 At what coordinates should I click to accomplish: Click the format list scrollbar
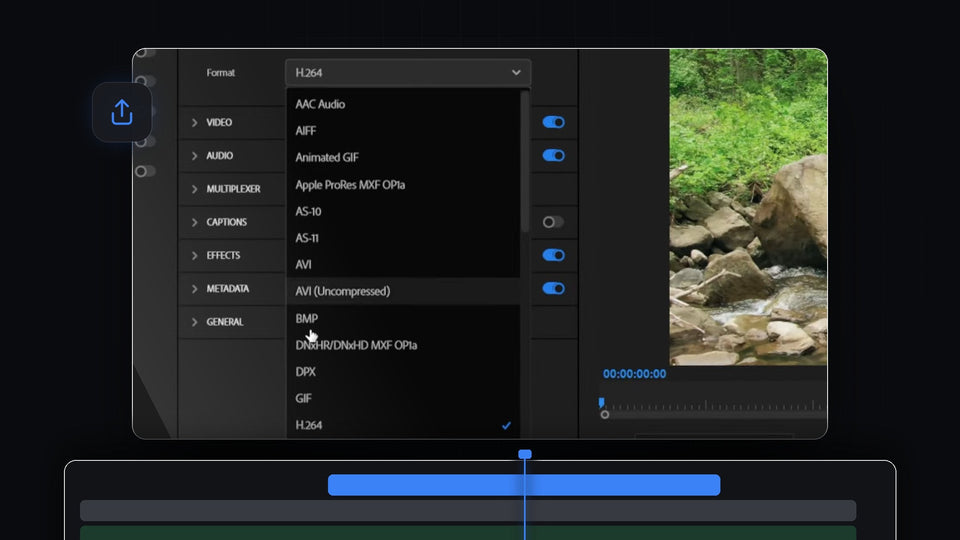click(525, 162)
